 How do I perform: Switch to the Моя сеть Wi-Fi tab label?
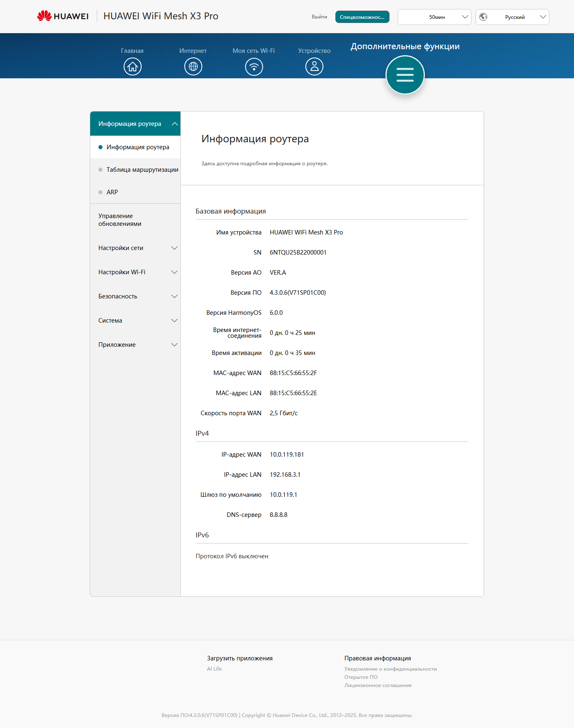(254, 51)
